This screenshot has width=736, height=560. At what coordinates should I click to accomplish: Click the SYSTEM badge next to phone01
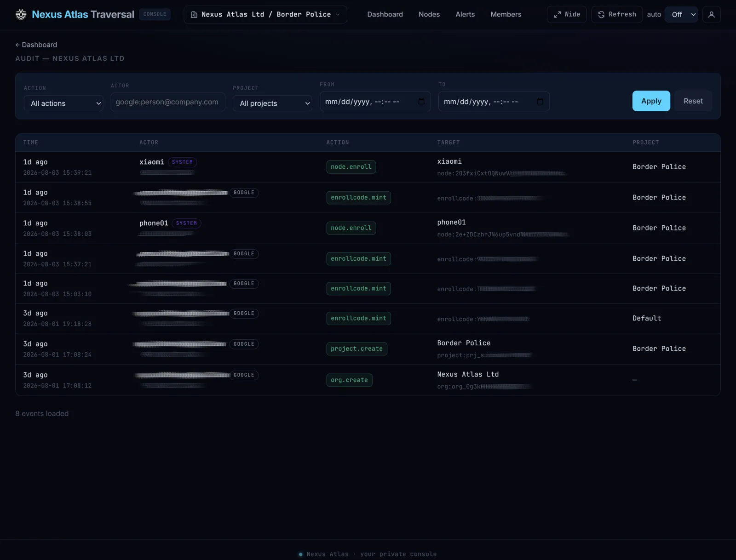coord(186,223)
